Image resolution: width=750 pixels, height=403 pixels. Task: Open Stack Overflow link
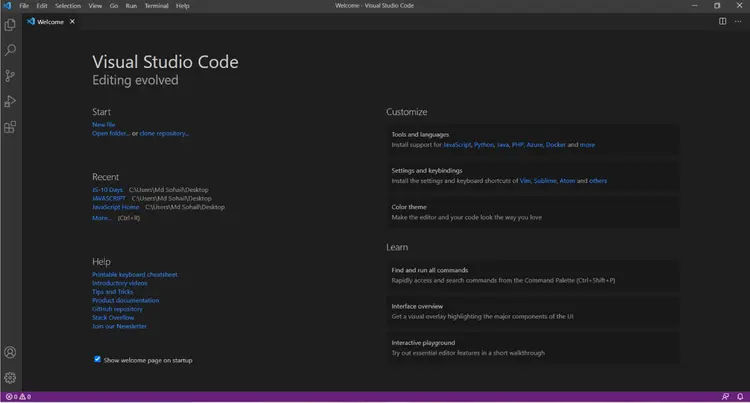pos(113,317)
